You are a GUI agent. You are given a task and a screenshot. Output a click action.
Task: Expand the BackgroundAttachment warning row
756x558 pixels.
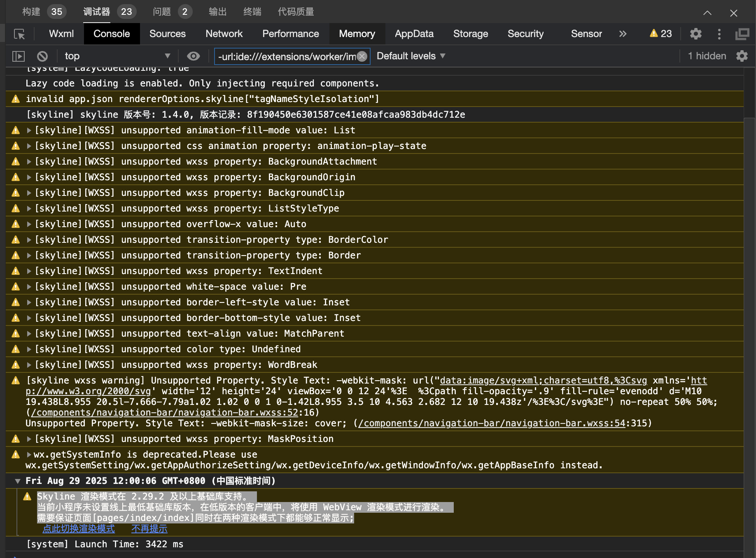(29, 162)
